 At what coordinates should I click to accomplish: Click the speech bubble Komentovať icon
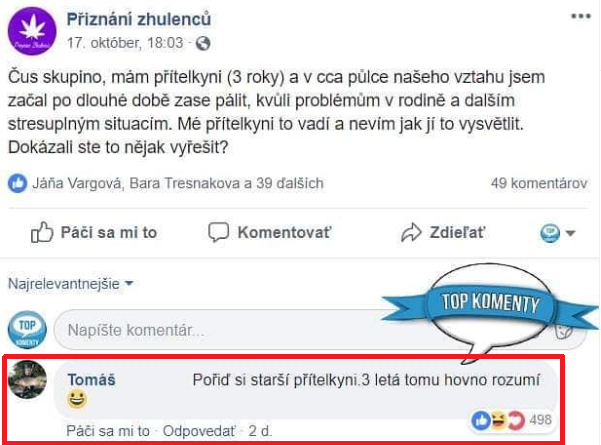pos(219,233)
